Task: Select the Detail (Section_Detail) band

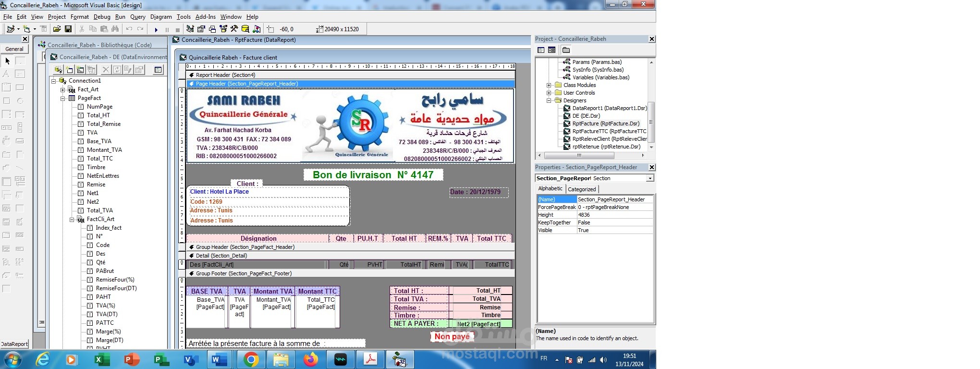Action: coord(350,256)
